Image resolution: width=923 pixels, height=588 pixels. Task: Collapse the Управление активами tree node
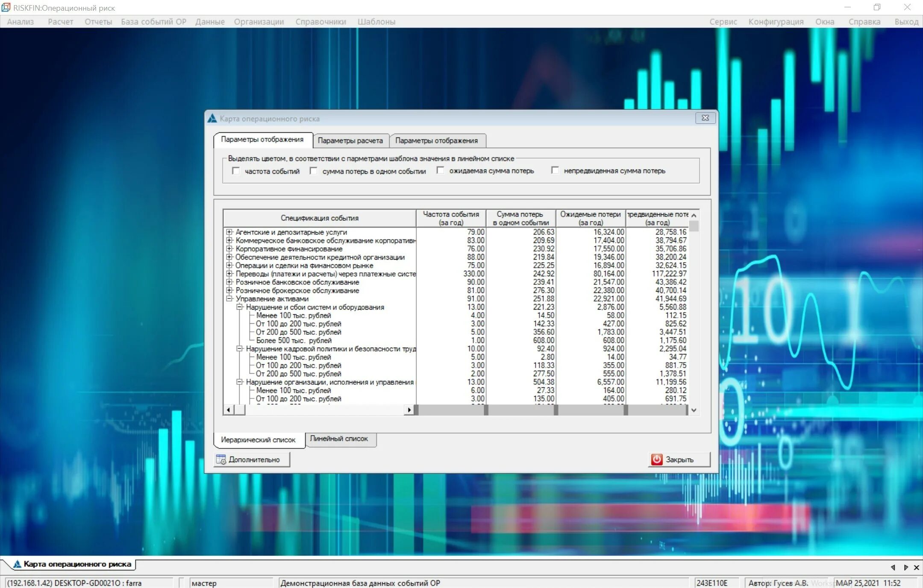(229, 298)
